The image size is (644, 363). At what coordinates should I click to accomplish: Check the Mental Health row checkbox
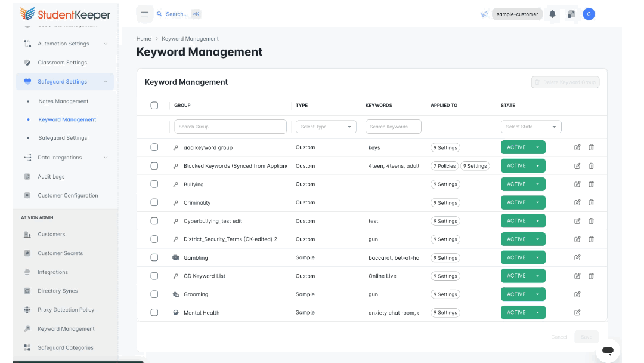tap(154, 312)
